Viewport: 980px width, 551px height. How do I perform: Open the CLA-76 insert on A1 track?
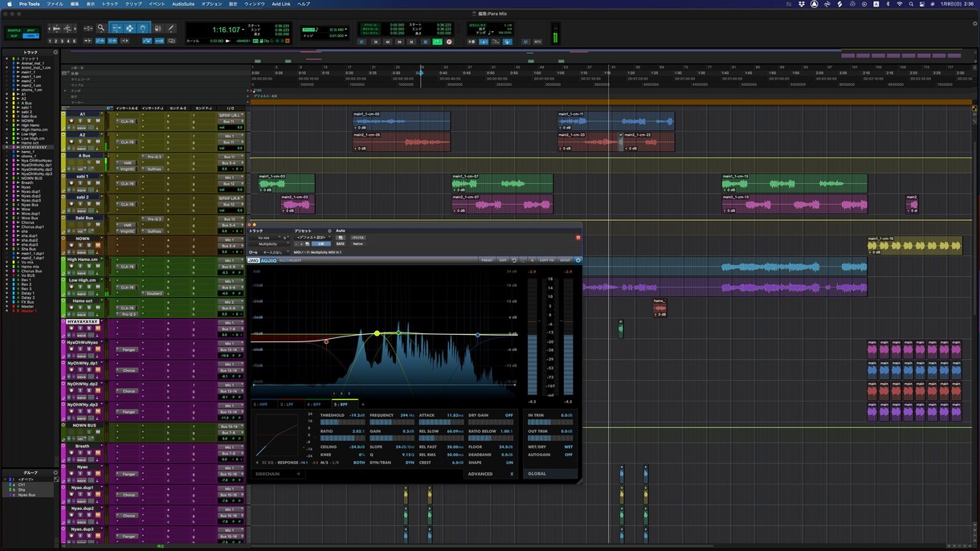pyautogui.click(x=128, y=121)
